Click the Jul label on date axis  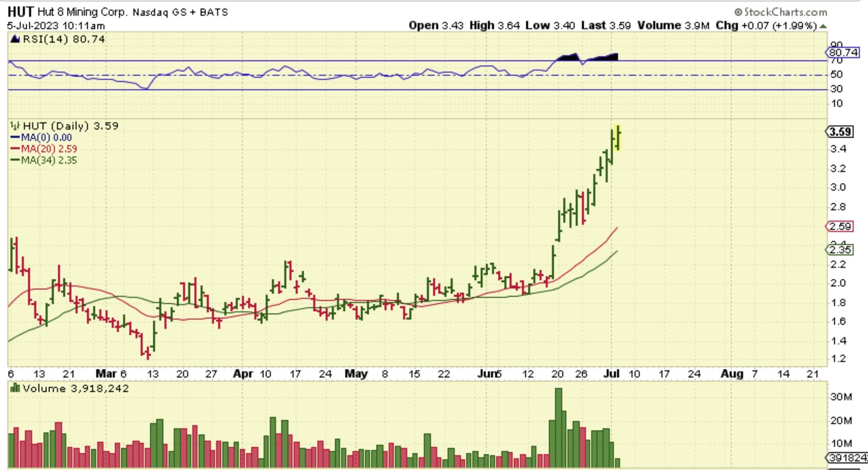click(611, 373)
